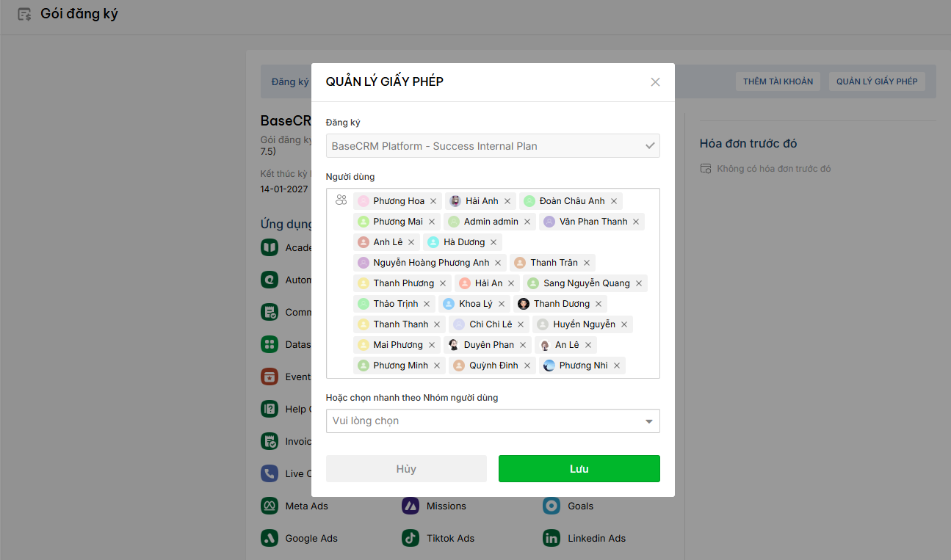Select the Thanh Dương user chip
The height and width of the screenshot is (560, 951).
click(x=560, y=304)
